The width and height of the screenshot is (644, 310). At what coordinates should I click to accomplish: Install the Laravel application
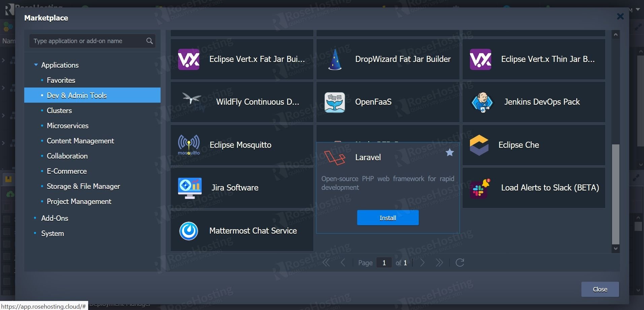[387, 217]
